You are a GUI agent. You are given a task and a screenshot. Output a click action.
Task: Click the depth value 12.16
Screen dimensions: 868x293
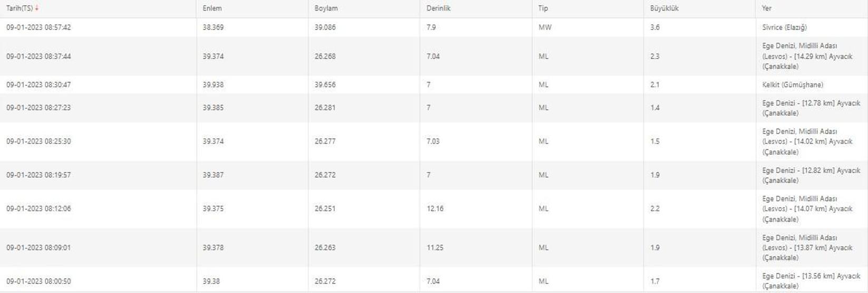[435, 209]
